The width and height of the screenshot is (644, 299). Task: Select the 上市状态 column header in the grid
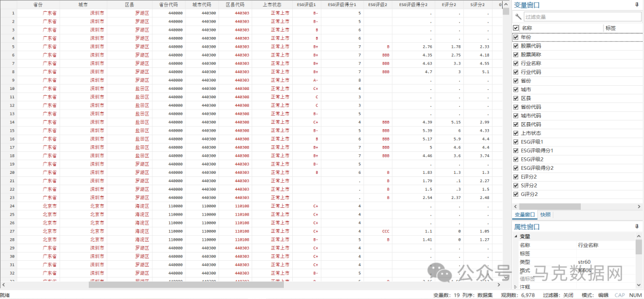(273, 5)
